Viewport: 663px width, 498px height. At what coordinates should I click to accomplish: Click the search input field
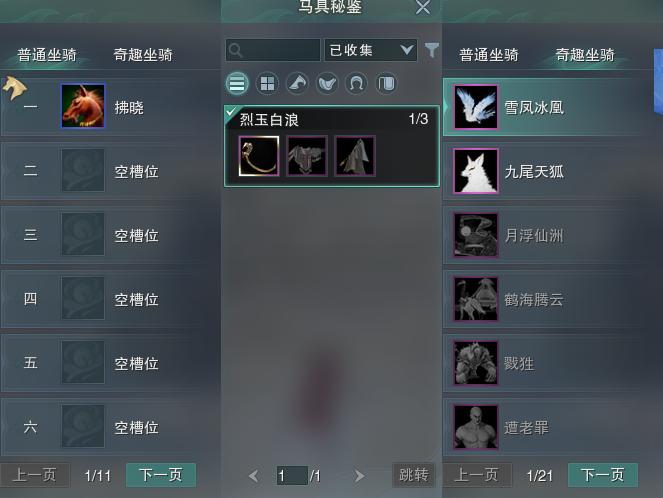[x=273, y=50]
